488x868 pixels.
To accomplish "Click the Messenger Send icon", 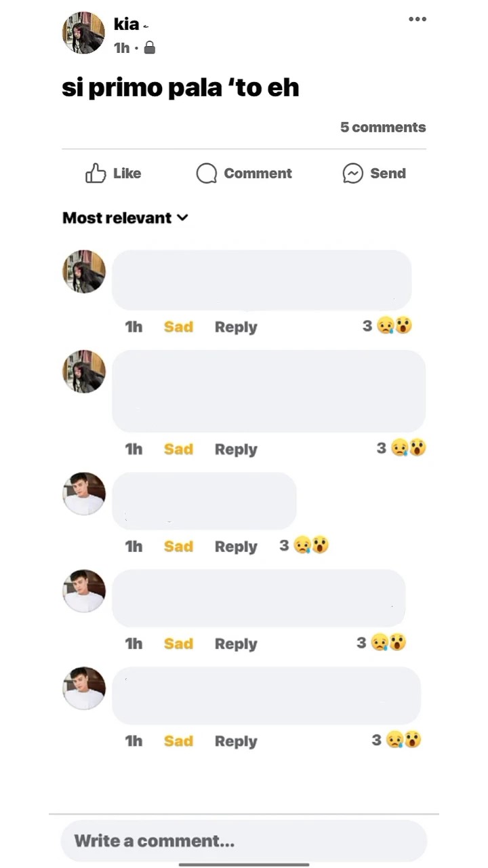I will click(352, 174).
